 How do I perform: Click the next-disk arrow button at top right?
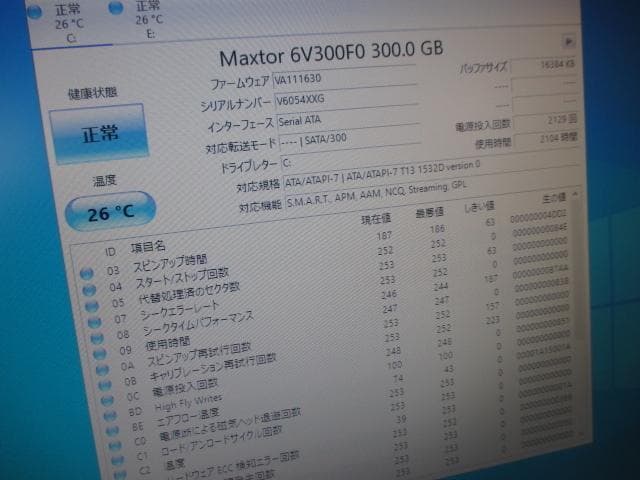[x=569, y=42]
